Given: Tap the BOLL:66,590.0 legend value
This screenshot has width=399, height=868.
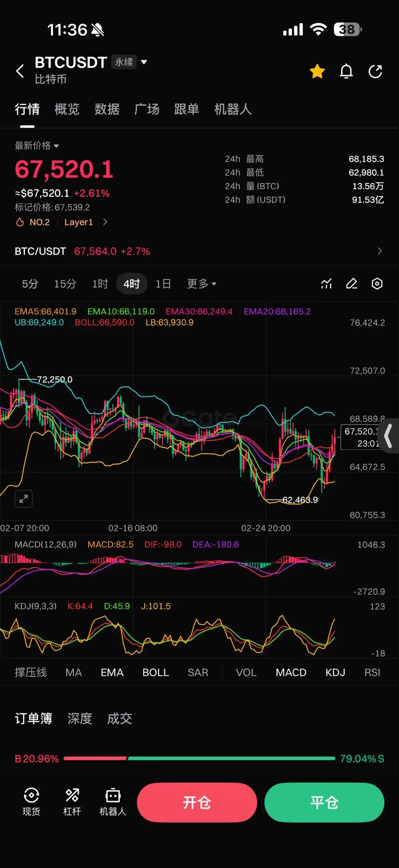Looking at the screenshot, I should click(x=105, y=323).
